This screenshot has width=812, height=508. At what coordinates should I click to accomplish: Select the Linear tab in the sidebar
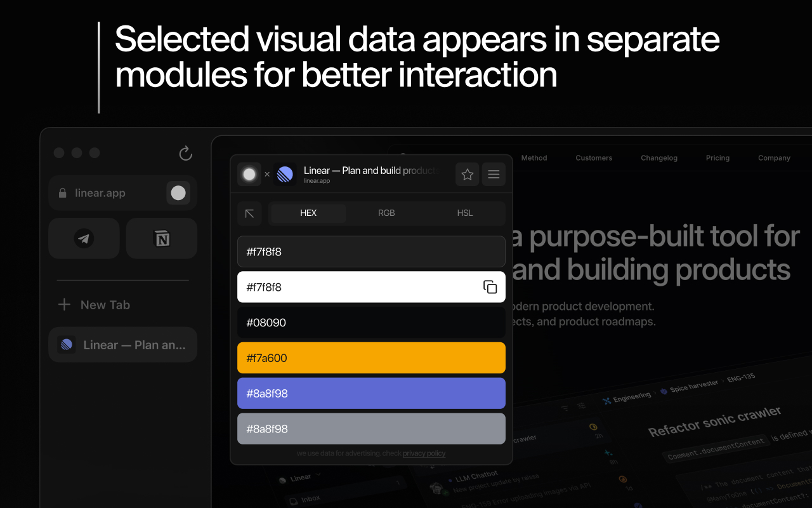[x=122, y=344]
